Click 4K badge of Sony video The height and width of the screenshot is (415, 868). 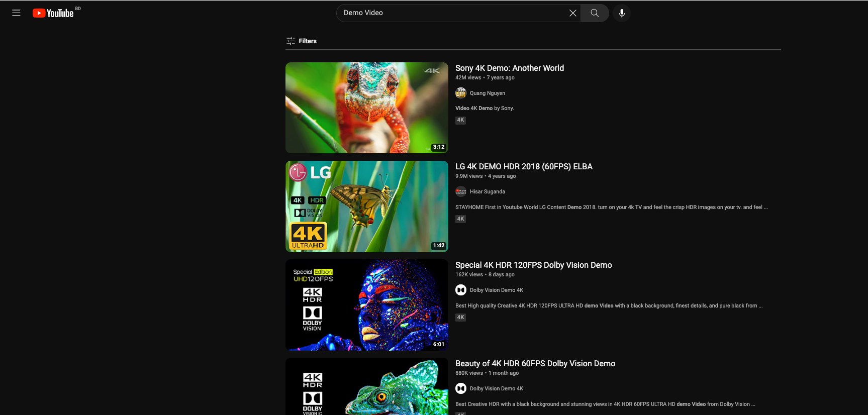tap(460, 120)
